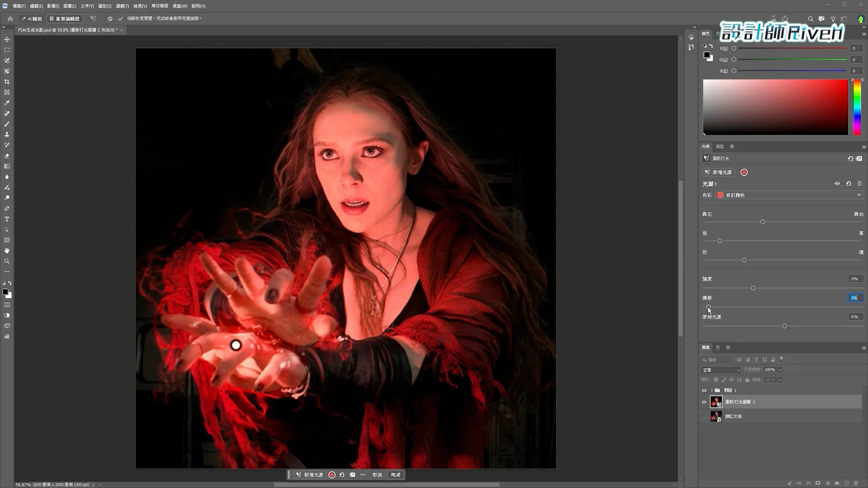Toggle the 專業編輯器 mode button
868x488 pixels.
point(65,19)
